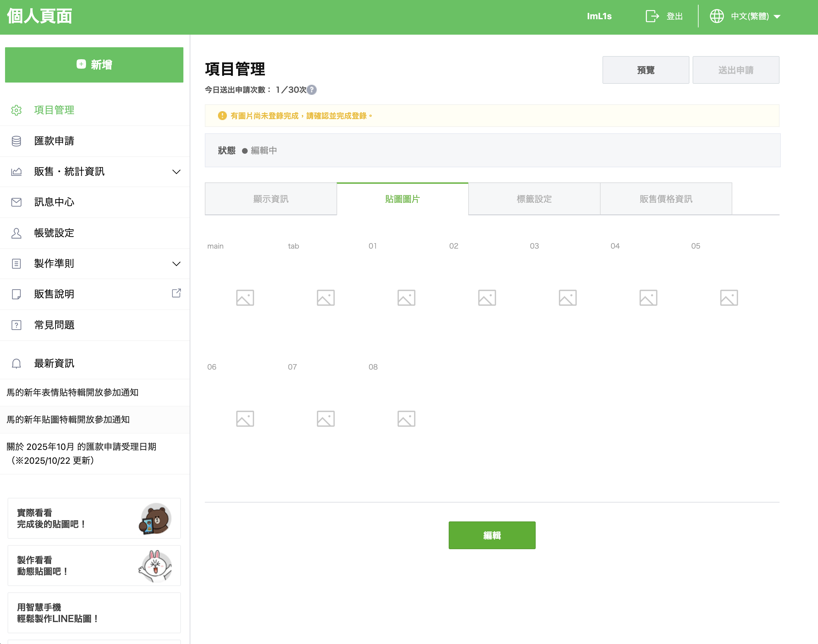818x644 pixels.
Task: Expand the 販售・統計資訊 section
Action: (176, 172)
